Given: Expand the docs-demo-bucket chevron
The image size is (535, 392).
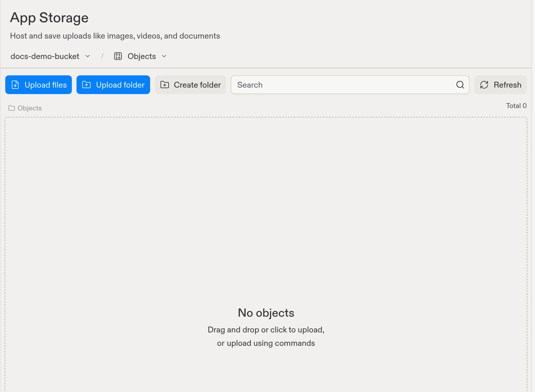Looking at the screenshot, I should pyautogui.click(x=88, y=56).
